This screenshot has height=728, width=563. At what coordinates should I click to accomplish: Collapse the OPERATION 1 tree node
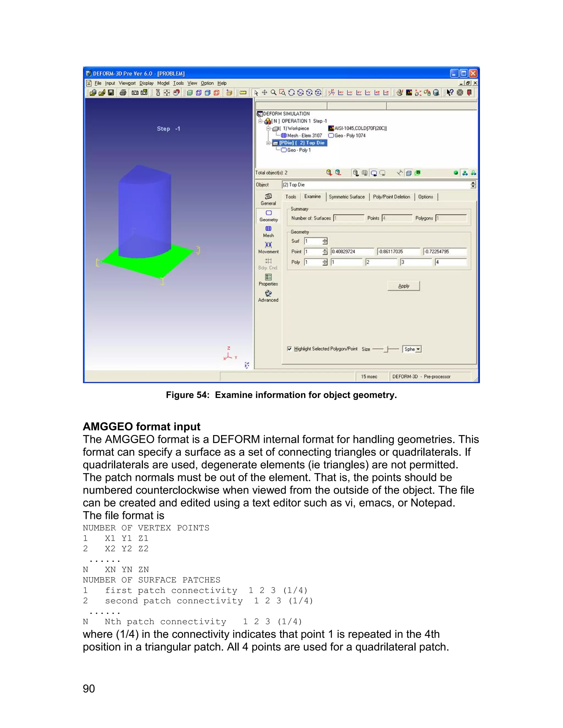pyautogui.click(x=260, y=121)
